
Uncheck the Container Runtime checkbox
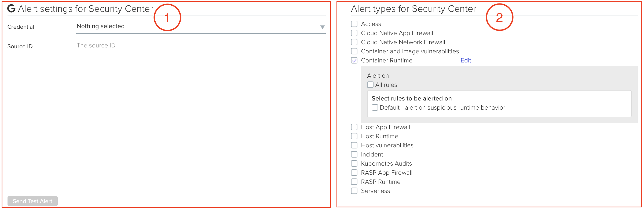(x=354, y=60)
